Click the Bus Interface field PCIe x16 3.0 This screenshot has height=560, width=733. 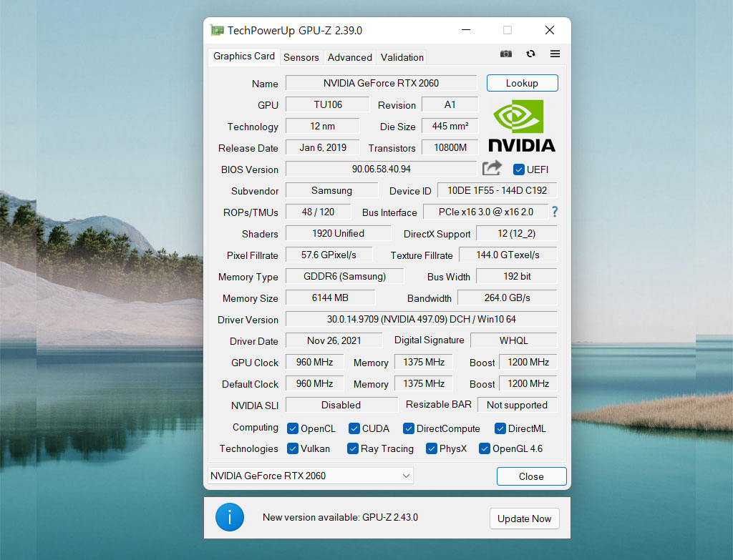tap(486, 212)
